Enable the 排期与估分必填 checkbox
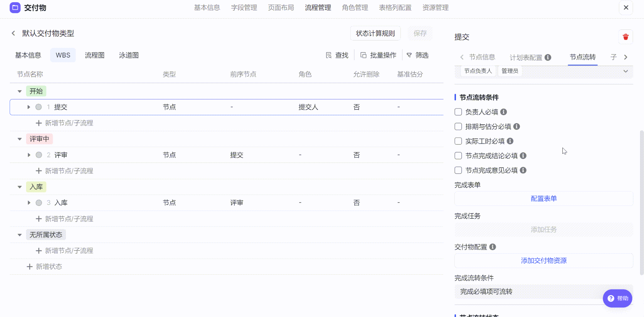This screenshot has height=317, width=644. click(x=458, y=126)
